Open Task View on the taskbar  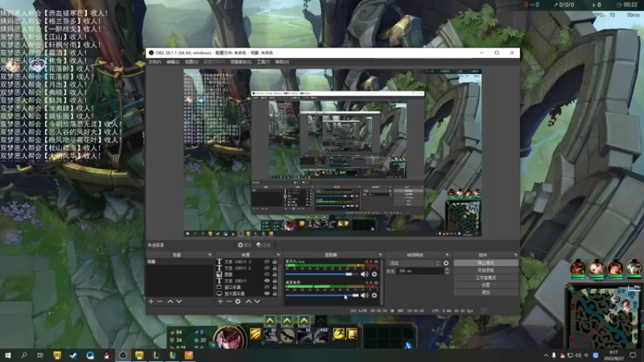click(39, 355)
